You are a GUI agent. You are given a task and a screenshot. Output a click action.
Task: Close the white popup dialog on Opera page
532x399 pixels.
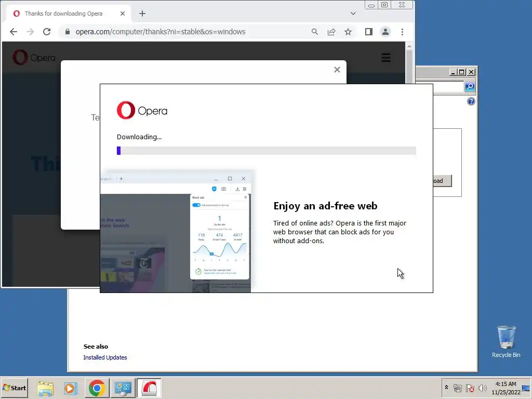pyautogui.click(x=337, y=70)
